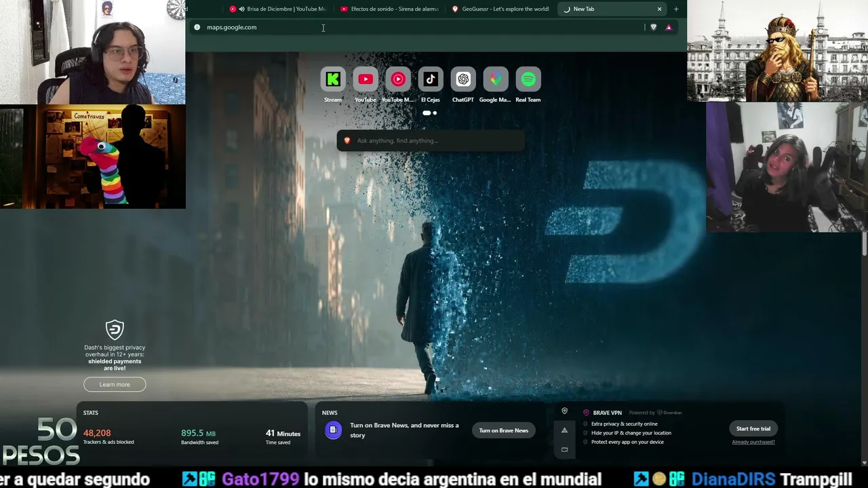Open the Real Team Spotify shortcut
Viewport: 868px width, 488px height.
pyautogui.click(x=528, y=79)
